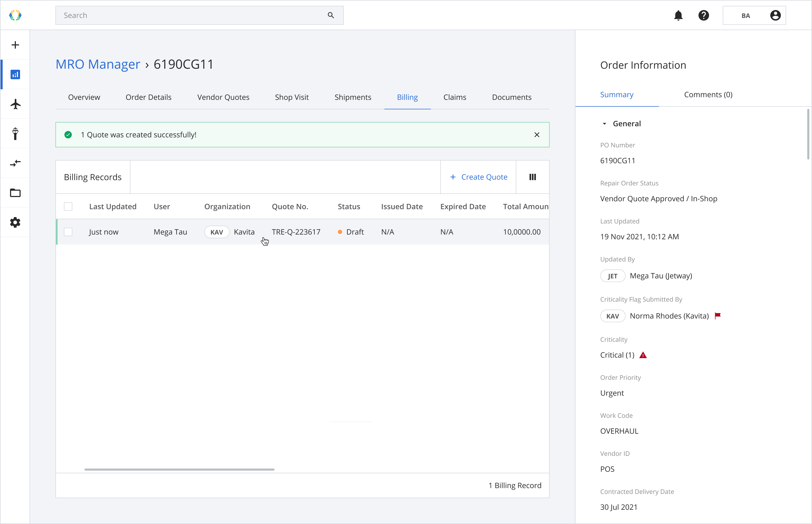The width and height of the screenshot is (812, 524).
Task: Open the Documents tab
Action: tap(511, 97)
